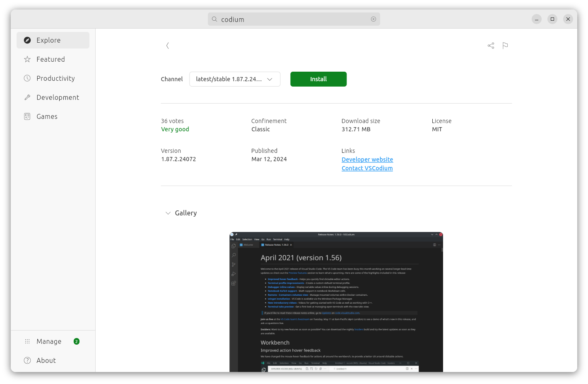Click the Games icon in the sidebar
This screenshot has width=588, height=384.
pos(27,116)
